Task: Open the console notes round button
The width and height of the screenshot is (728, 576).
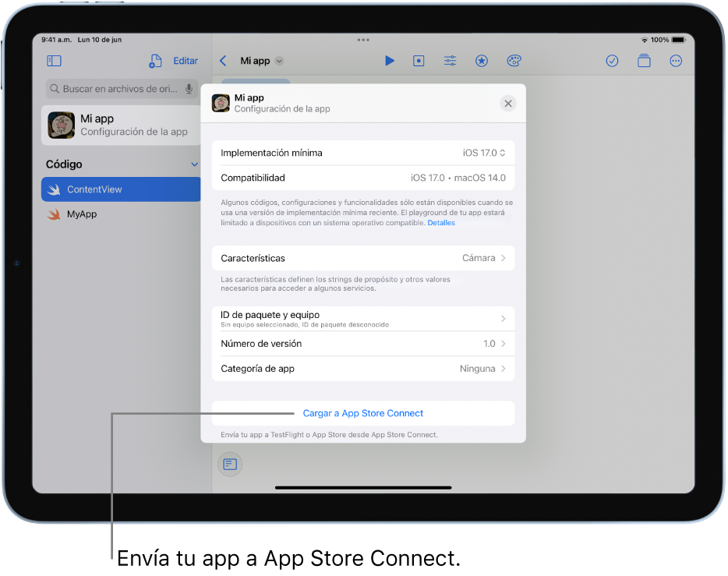Action: point(230,464)
